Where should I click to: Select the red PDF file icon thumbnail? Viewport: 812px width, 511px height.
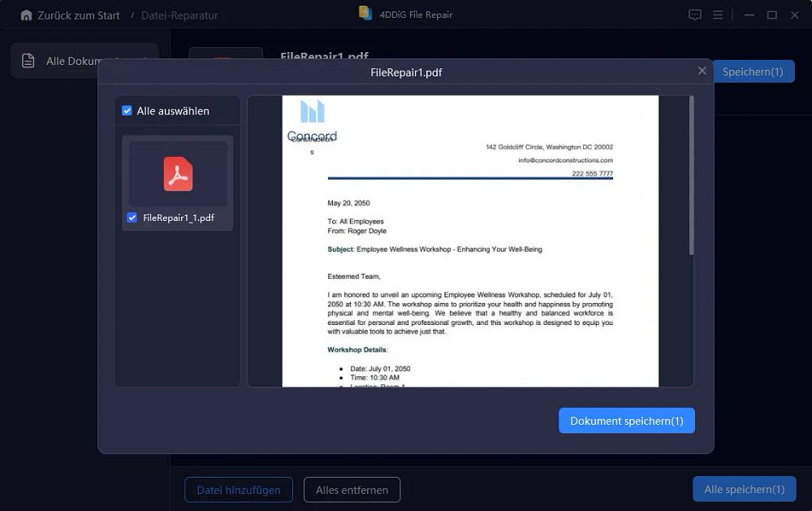[178, 174]
